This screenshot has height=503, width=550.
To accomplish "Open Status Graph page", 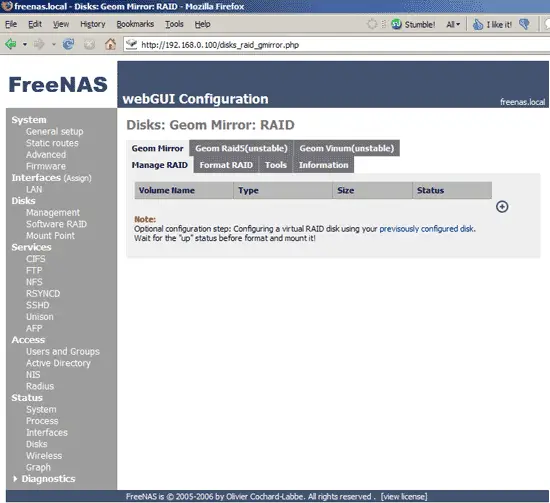I will click(x=38, y=468).
